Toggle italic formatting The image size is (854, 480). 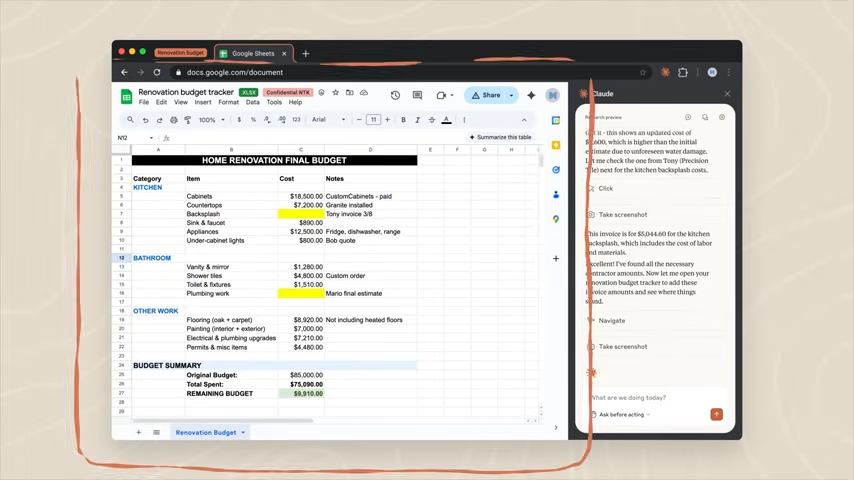pyautogui.click(x=417, y=120)
